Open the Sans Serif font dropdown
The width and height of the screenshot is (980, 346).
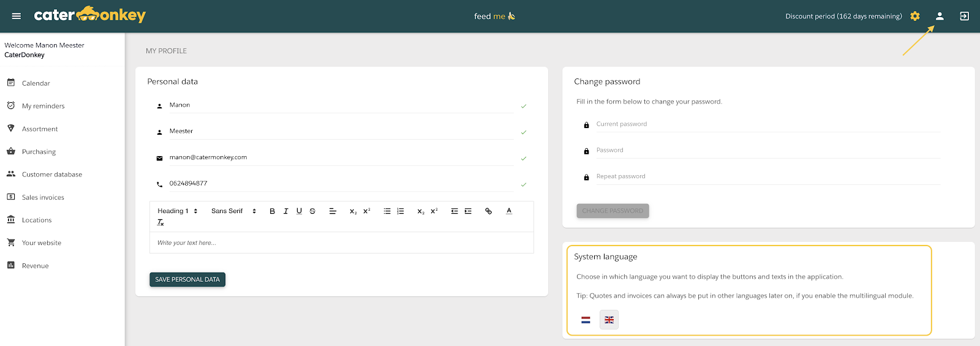click(233, 211)
